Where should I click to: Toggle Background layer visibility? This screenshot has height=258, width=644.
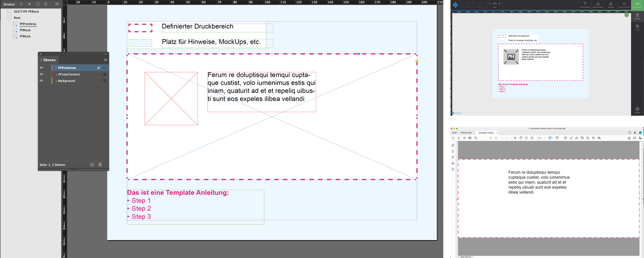tap(41, 81)
